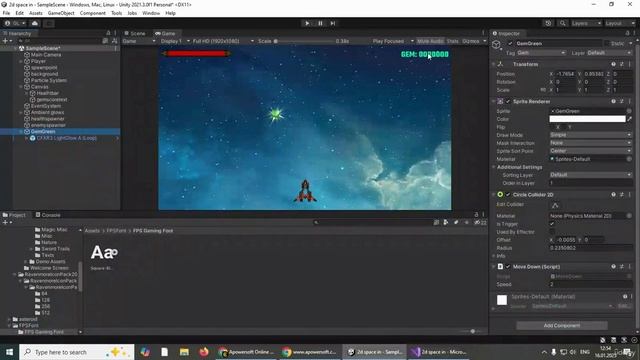Open the Assets menu
640x360 pixels.
[36, 13]
